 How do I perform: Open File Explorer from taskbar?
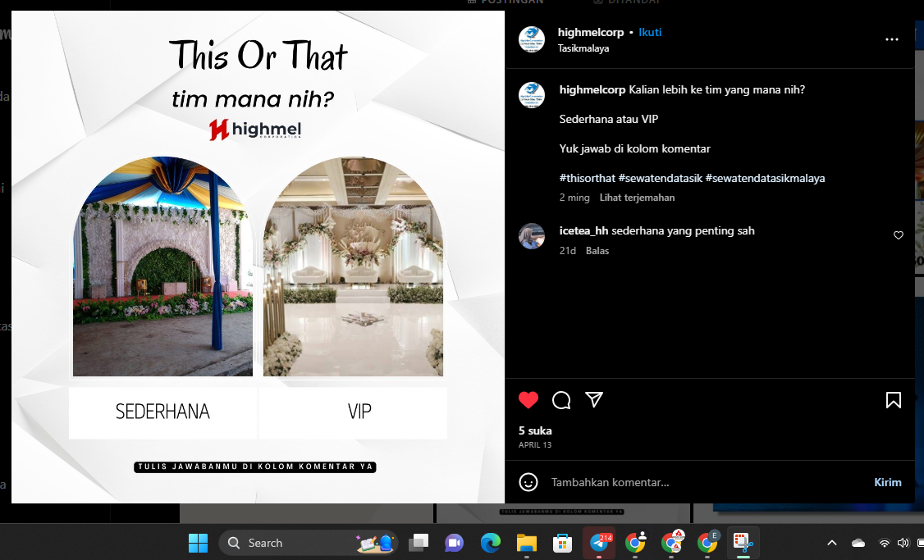tap(526, 543)
